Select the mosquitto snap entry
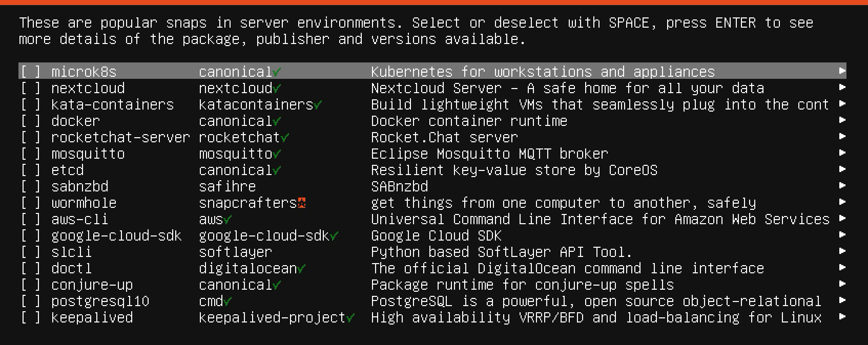 click(x=432, y=154)
